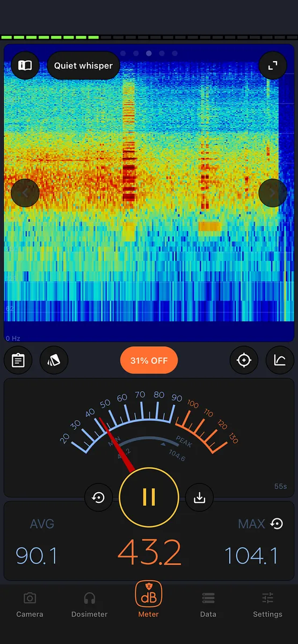
Task: Reset the MAX value
Action: click(277, 523)
